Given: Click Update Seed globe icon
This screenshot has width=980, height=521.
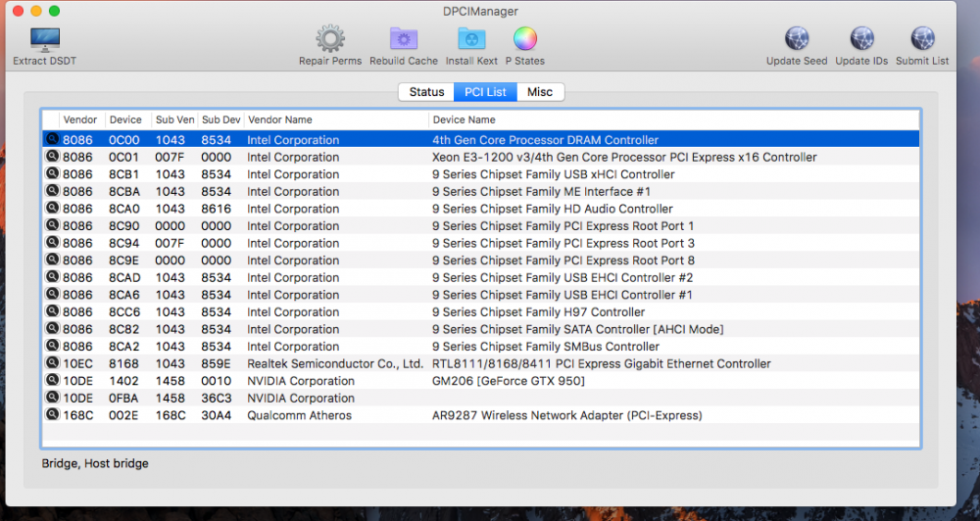Looking at the screenshot, I should tap(797, 39).
